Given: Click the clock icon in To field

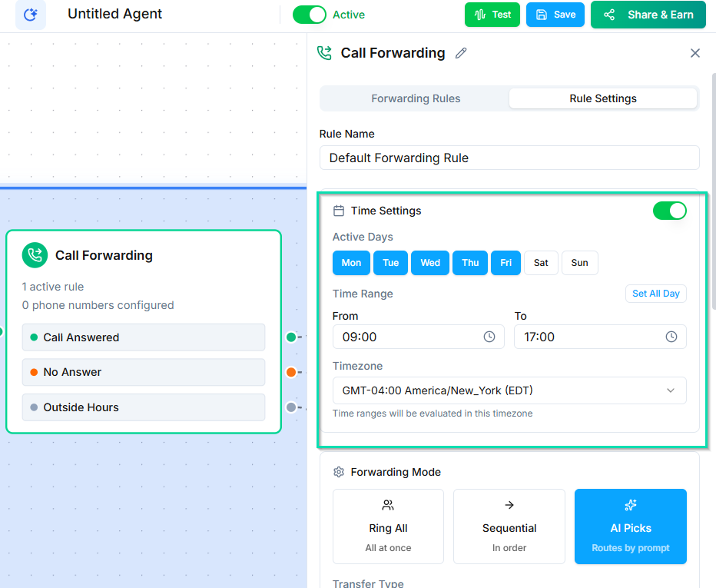Looking at the screenshot, I should tap(671, 337).
